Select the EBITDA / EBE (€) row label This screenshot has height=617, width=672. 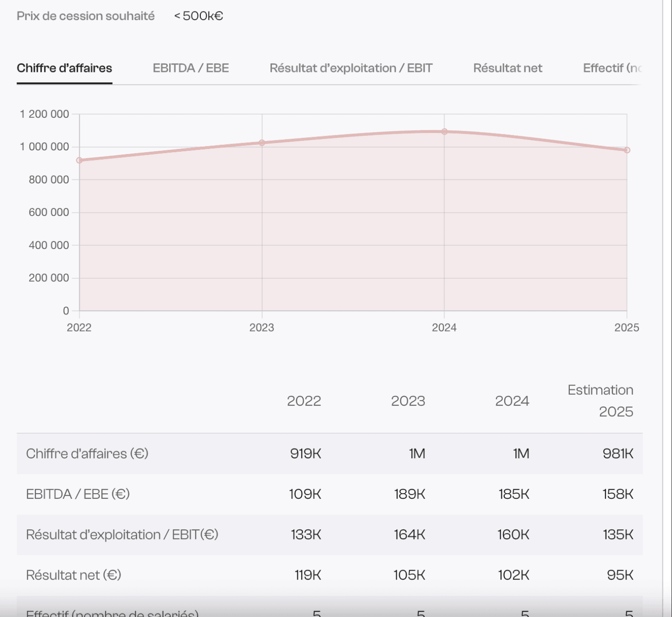click(78, 494)
